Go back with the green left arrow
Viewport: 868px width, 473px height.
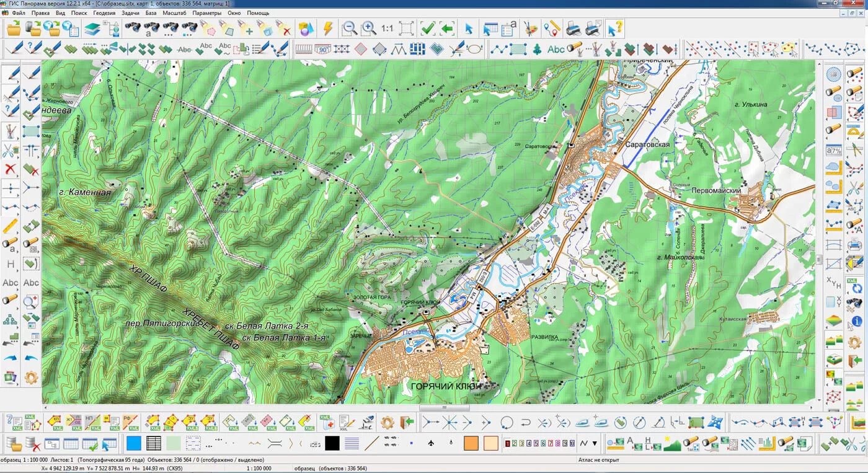coord(447,29)
